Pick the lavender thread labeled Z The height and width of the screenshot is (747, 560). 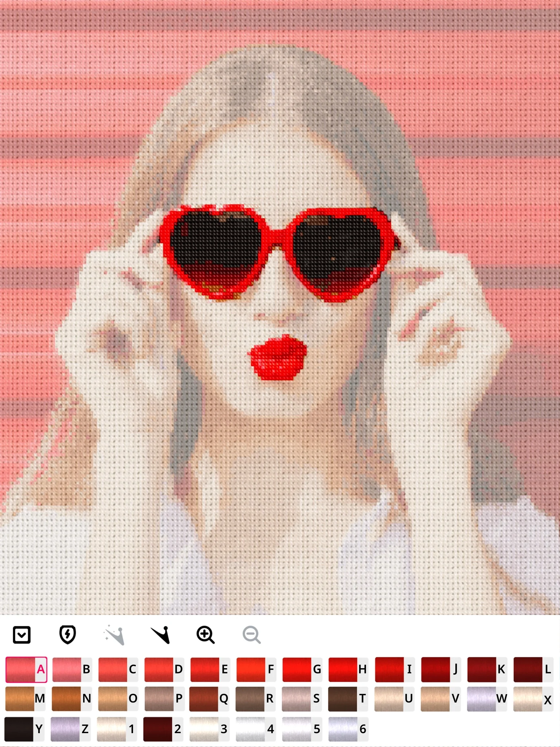pyautogui.click(x=70, y=729)
